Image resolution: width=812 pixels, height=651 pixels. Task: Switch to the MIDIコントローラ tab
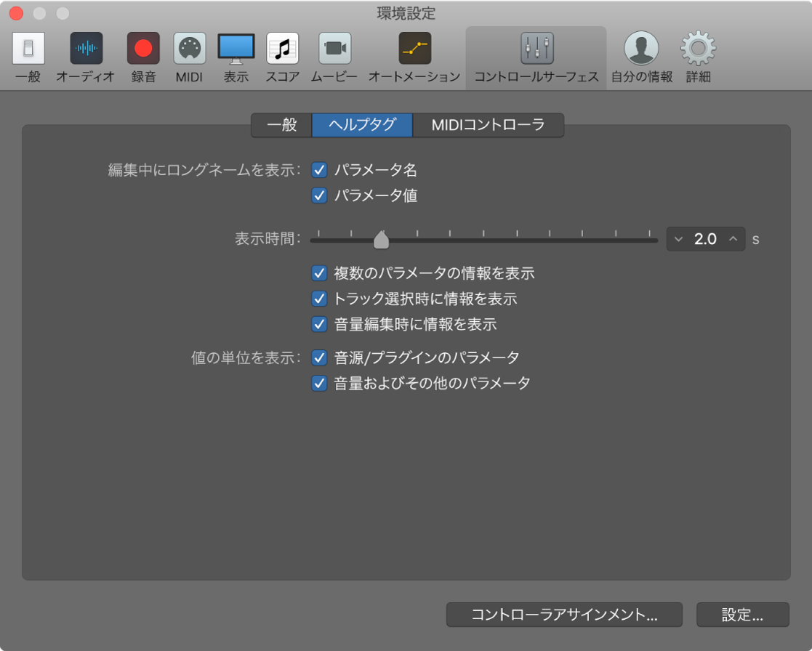(x=489, y=125)
